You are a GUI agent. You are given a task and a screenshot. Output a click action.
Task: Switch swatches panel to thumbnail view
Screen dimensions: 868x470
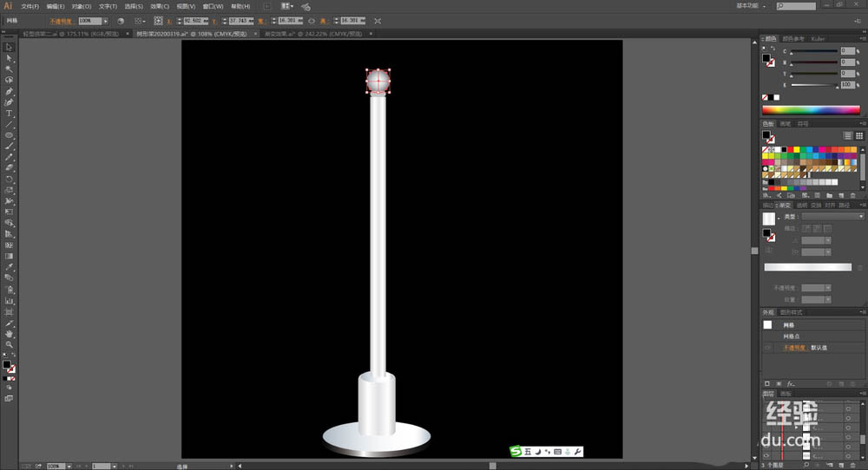coord(859,135)
